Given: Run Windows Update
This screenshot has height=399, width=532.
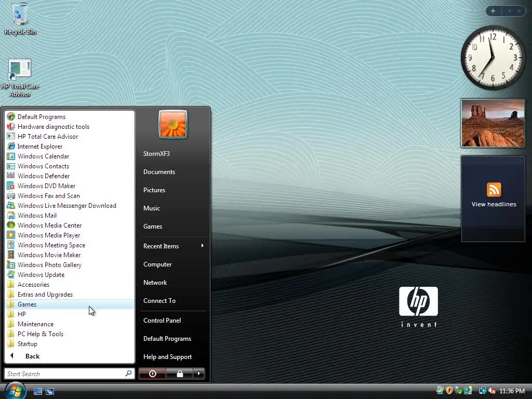Looking at the screenshot, I should tap(70, 274).
